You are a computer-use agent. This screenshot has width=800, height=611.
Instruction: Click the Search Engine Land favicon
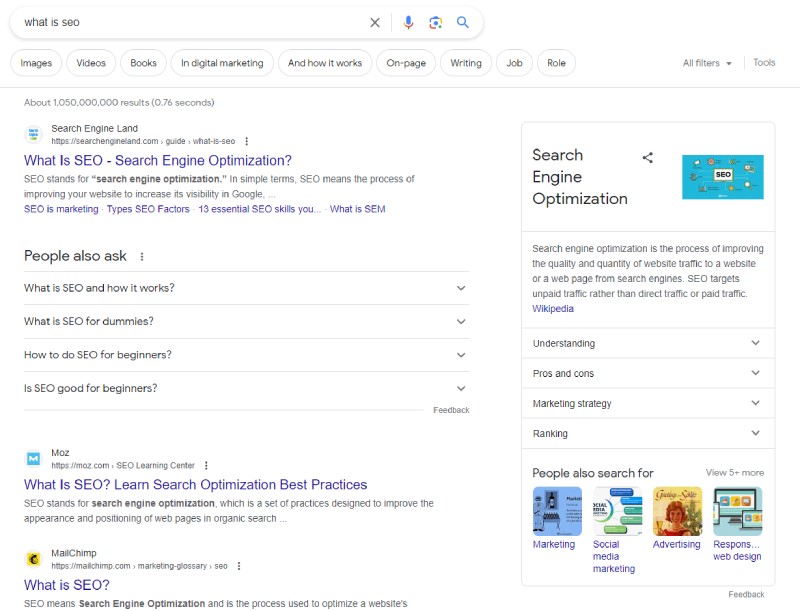[x=33, y=135]
